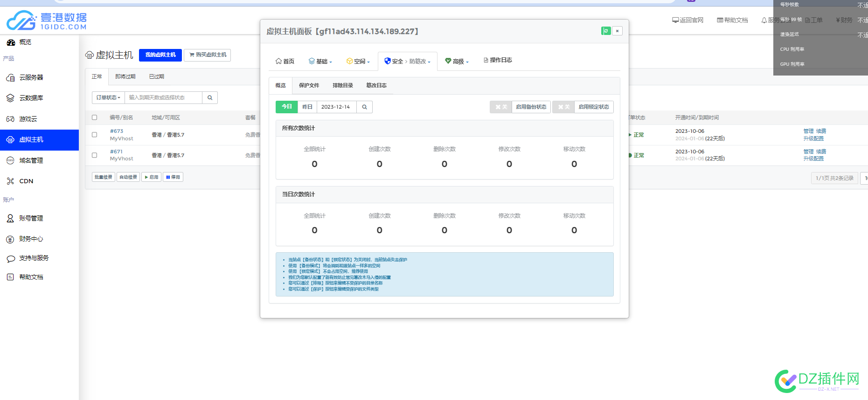
Task: Toggle the select-all checkbox in table header
Action: pyautogui.click(x=95, y=117)
